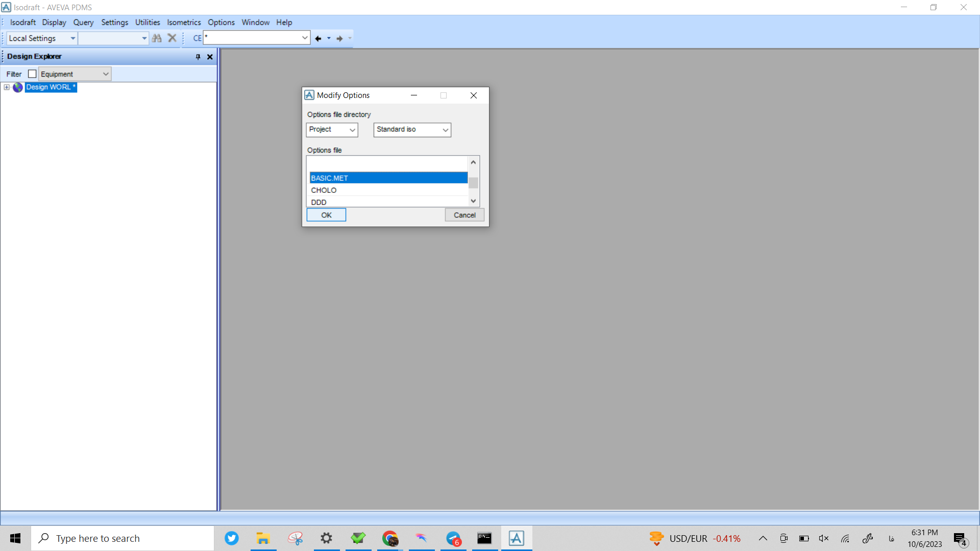Screen dimensions: 980x551
Task: Open the Snipping tool taskbar icon
Action: [x=295, y=538]
